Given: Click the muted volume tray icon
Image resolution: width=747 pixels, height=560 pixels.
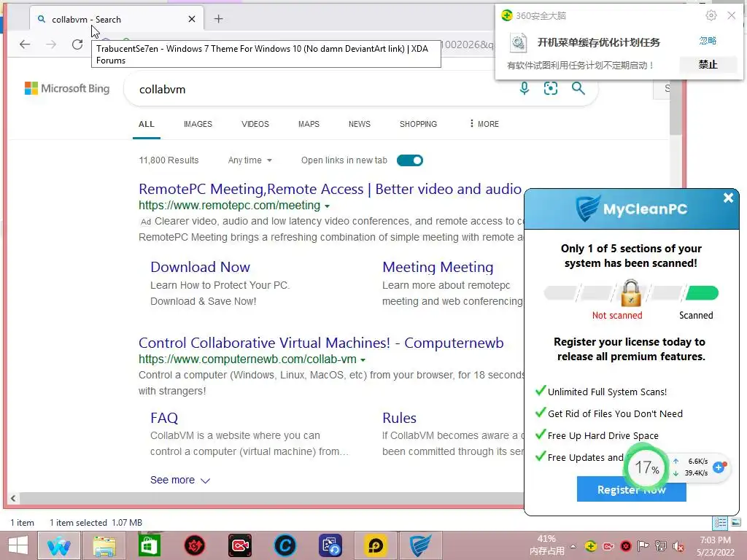Looking at the screenshot, I should tap(678, 546).
